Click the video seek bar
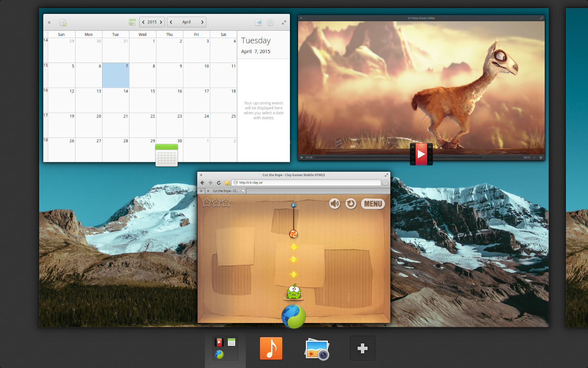The image size is (588, 368). click(x=418, y=157)
